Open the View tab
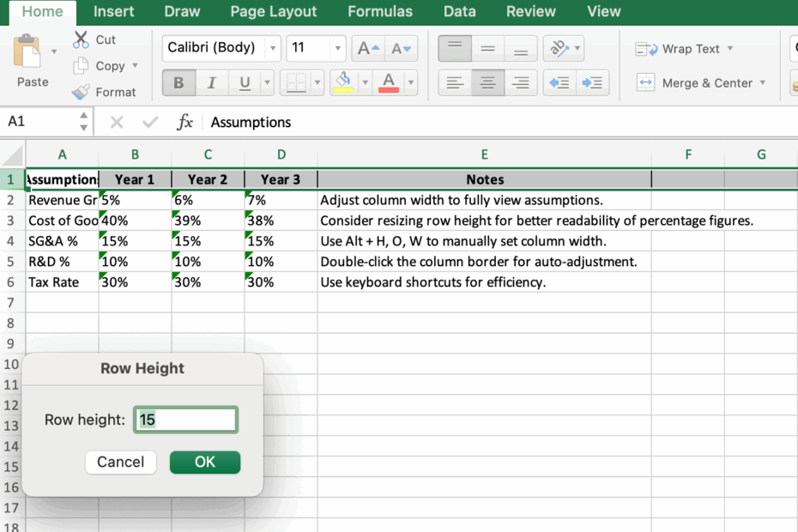This screenshot has height=532, width=798. [603, 11]
